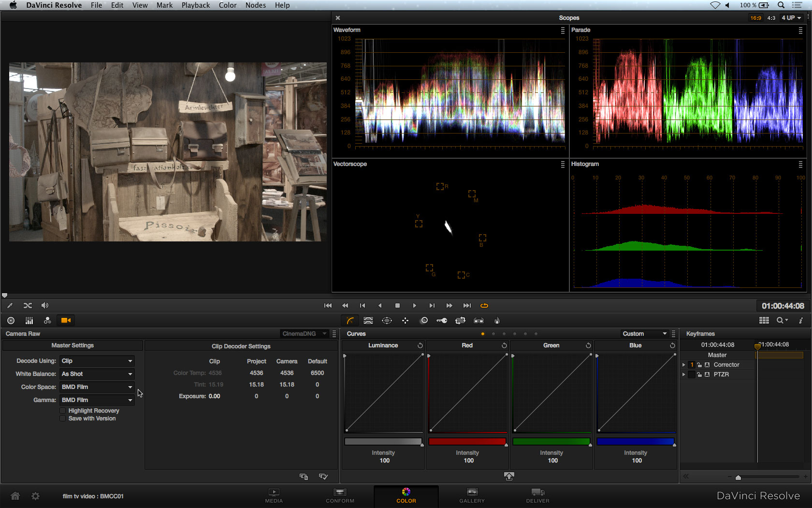Click the Red intensity slider bar
The height and width of the screenshot is (508, 812).
467,441
